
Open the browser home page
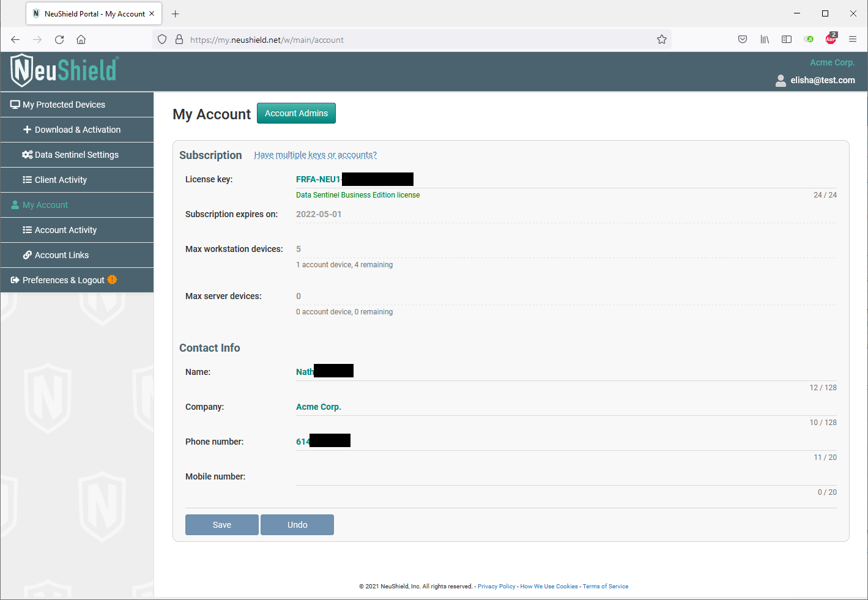click(81, 40)
